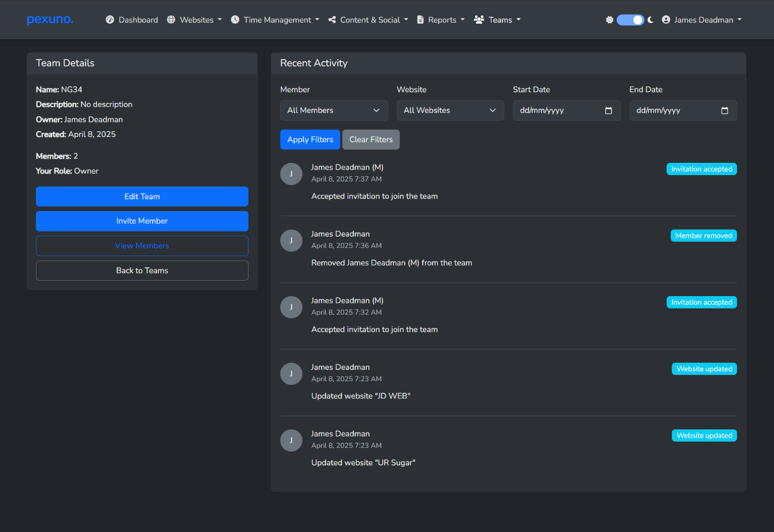Click the Member removed badge
Screen dimensions: 774x532
tap(704, 236)
